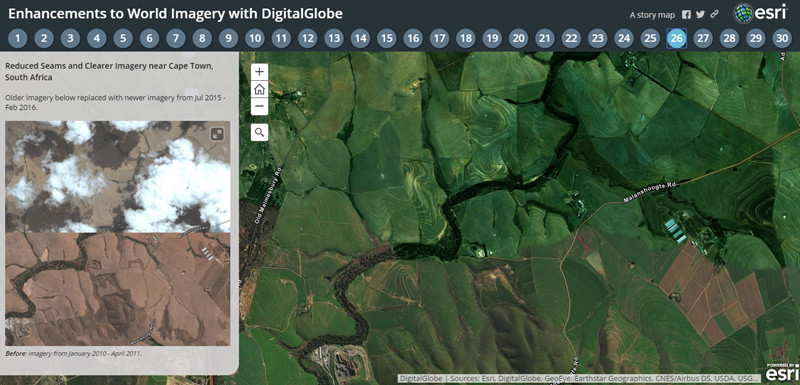Zoom in on the map

click(260, 72)
